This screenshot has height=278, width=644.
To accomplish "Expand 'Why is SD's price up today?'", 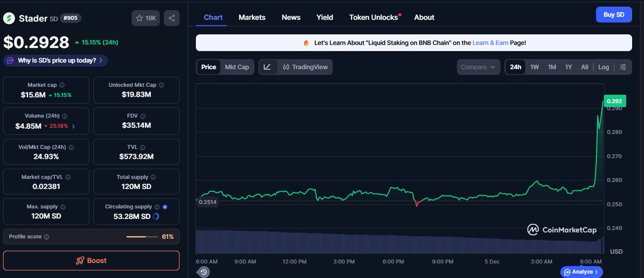I will pyautogui.click(x=55, y=61).
